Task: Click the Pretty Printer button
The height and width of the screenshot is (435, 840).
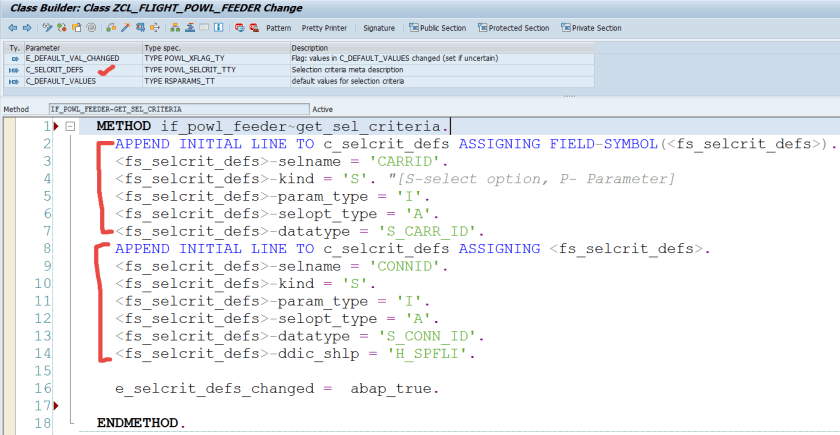Action: tap(324, 28)
